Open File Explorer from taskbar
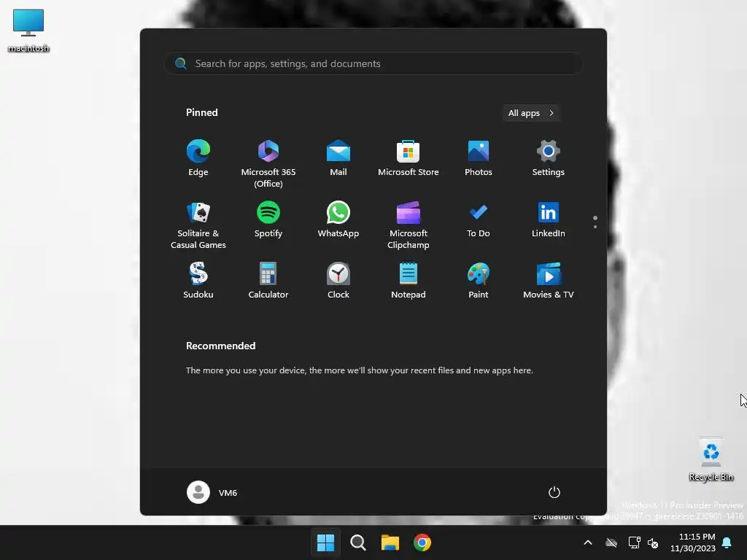This screenshot has width=747, height=560. [x=390, y=542]
